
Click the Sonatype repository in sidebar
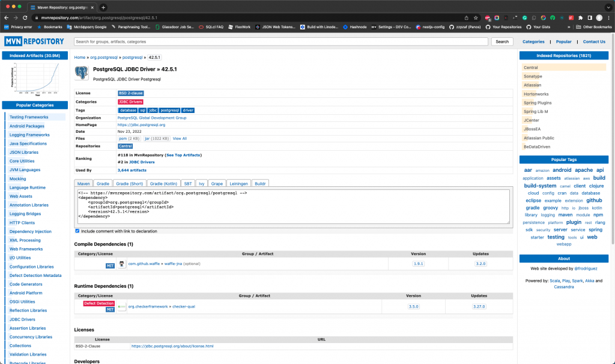pyautogui.click(x=533, y=76)
